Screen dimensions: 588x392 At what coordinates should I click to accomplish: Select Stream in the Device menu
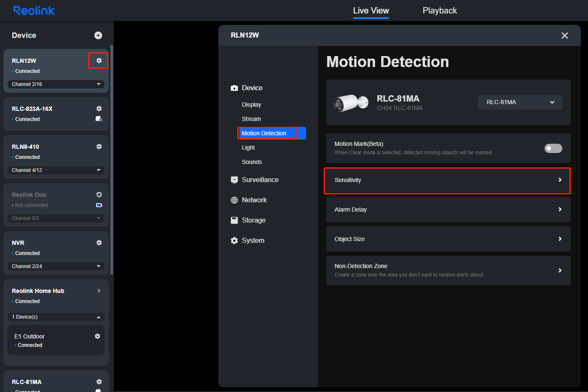pos(251,119)
